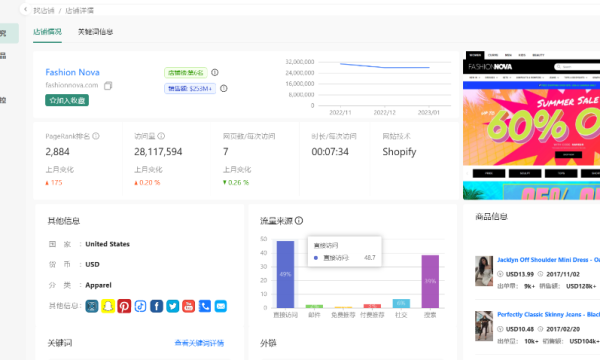Click the Perfectly Classic Skinny Jeans thumbnail

[484, 326]
